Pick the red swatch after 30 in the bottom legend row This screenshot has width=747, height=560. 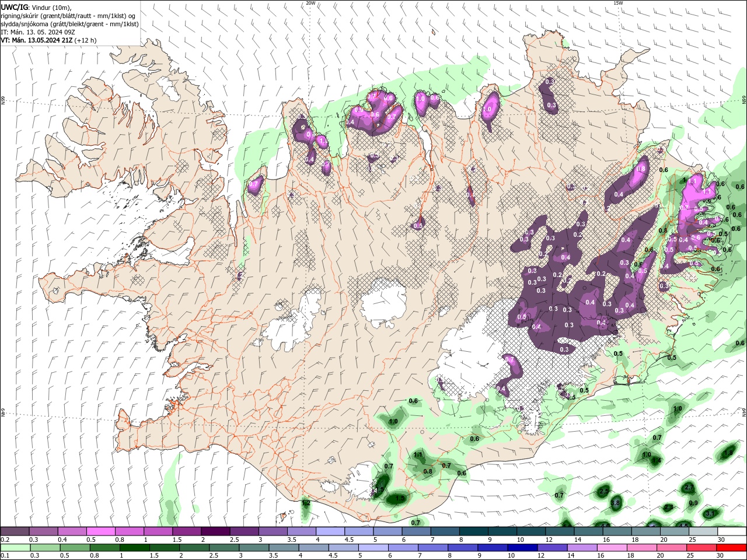coord(732,548)
